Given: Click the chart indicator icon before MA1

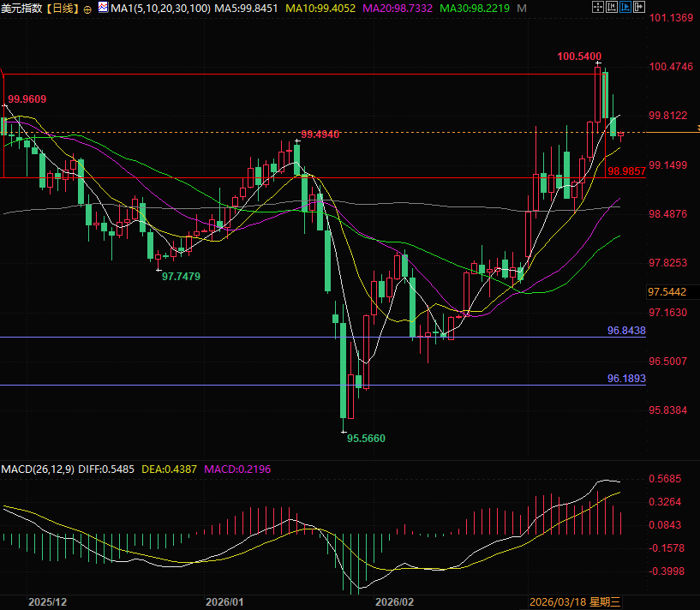Looking at the screenshot, I should click(103, 8).
